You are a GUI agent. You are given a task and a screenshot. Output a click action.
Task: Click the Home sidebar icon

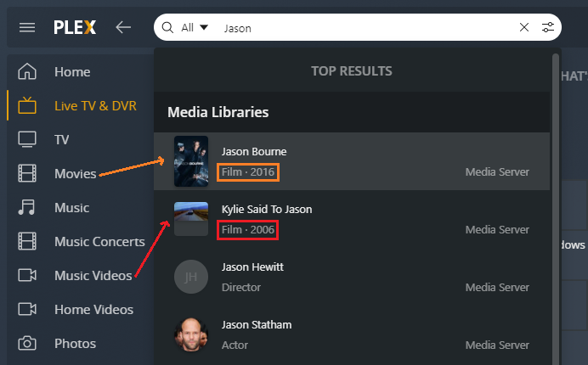coord(27,71)
